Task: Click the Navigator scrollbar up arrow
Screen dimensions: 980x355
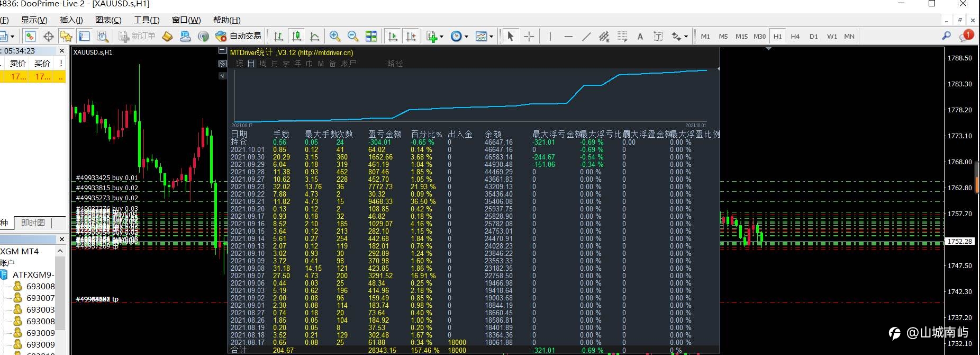Action: tap(60, 251)
